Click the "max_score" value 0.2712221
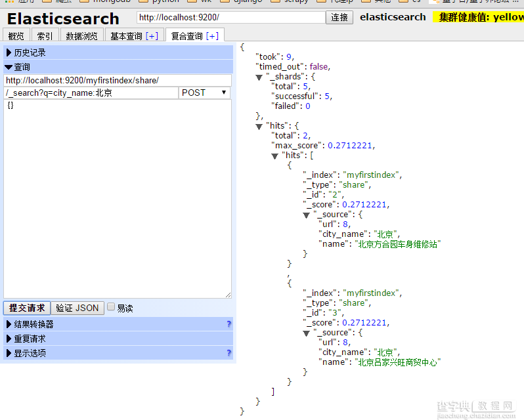Image resolution: width=524 pixels, height=420 pixels. point(349,146)
